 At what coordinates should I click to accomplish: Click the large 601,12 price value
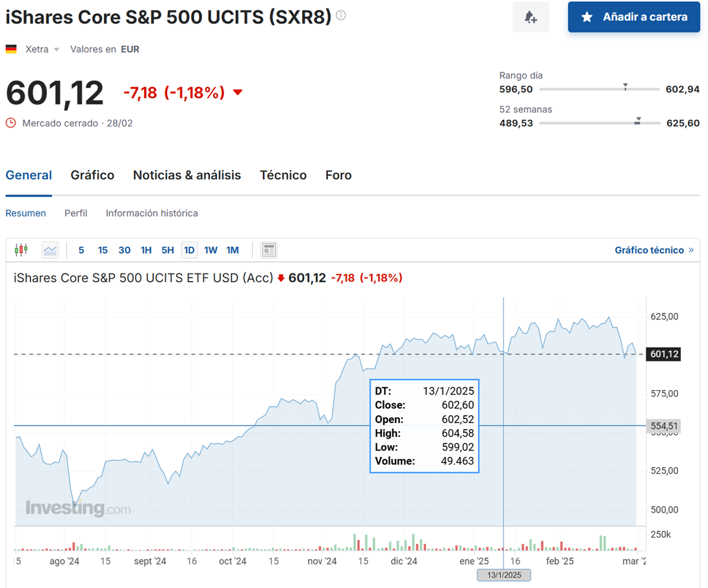tap(55, 93)
